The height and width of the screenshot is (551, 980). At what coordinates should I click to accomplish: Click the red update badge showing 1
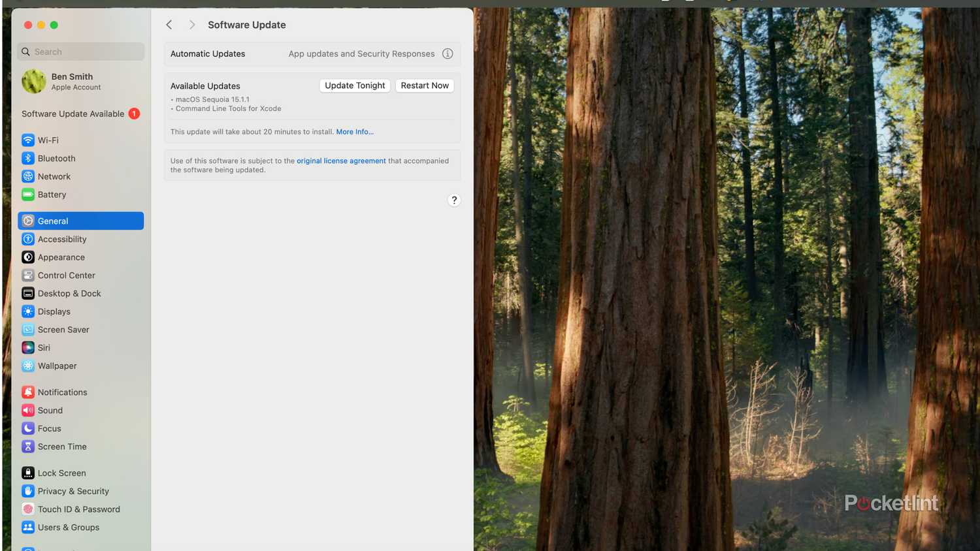click(x=134, y=114)
